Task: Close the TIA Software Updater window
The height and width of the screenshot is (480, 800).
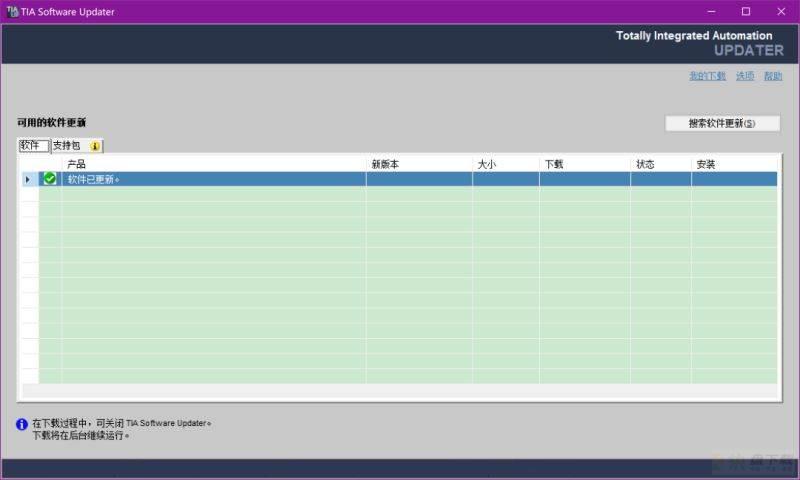Action: coord(781,11)
